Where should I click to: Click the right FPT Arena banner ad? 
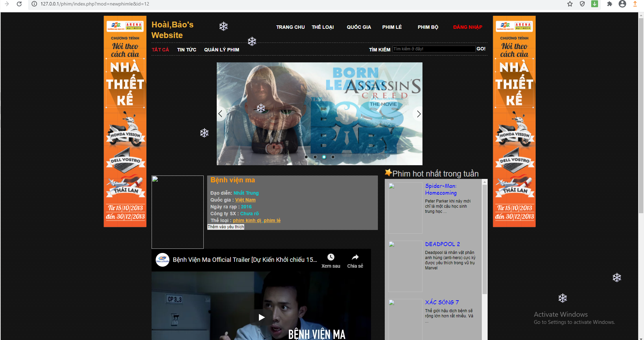tap(514, 121)
